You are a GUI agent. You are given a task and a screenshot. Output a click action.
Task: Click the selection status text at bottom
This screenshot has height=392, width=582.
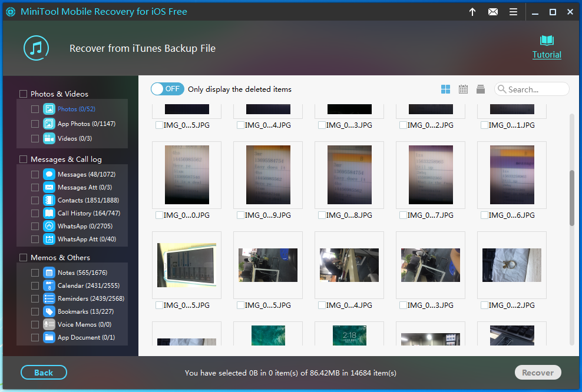(290, 373)
